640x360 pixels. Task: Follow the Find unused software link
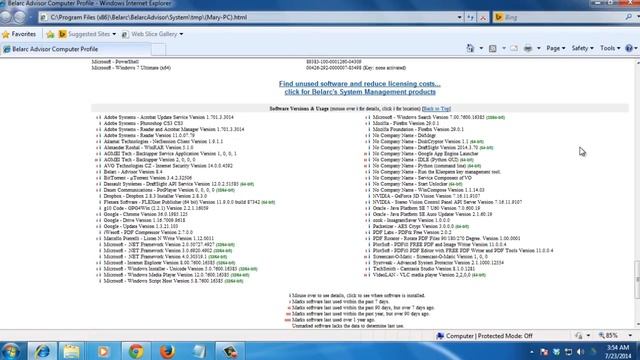pyautogui.click(x=360, y=84)
